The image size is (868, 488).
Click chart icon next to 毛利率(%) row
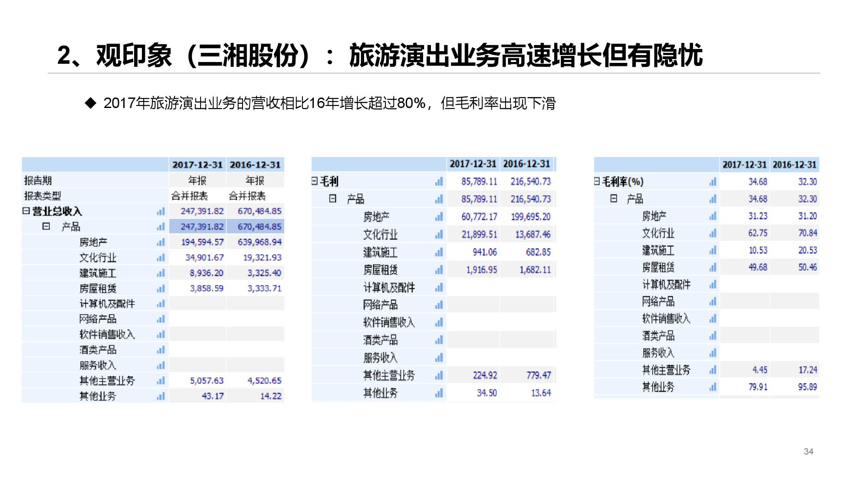click(x=713, y=182)
